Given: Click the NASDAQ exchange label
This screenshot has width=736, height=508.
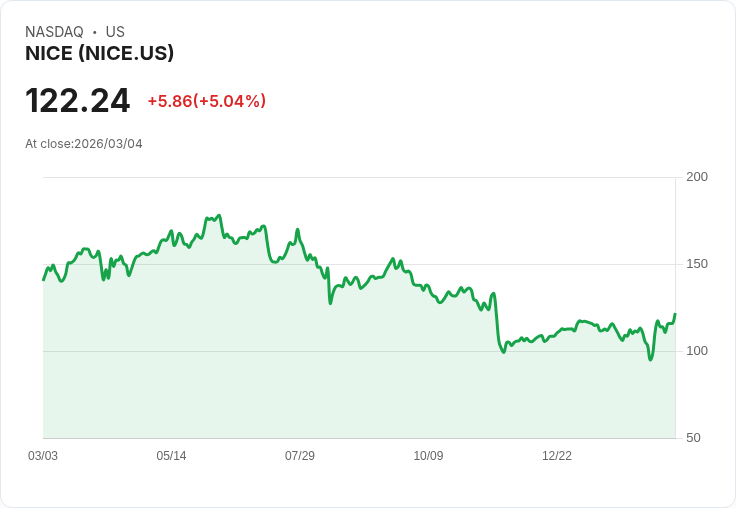Looking at the screenshot, I should click(x=54, y=32).
